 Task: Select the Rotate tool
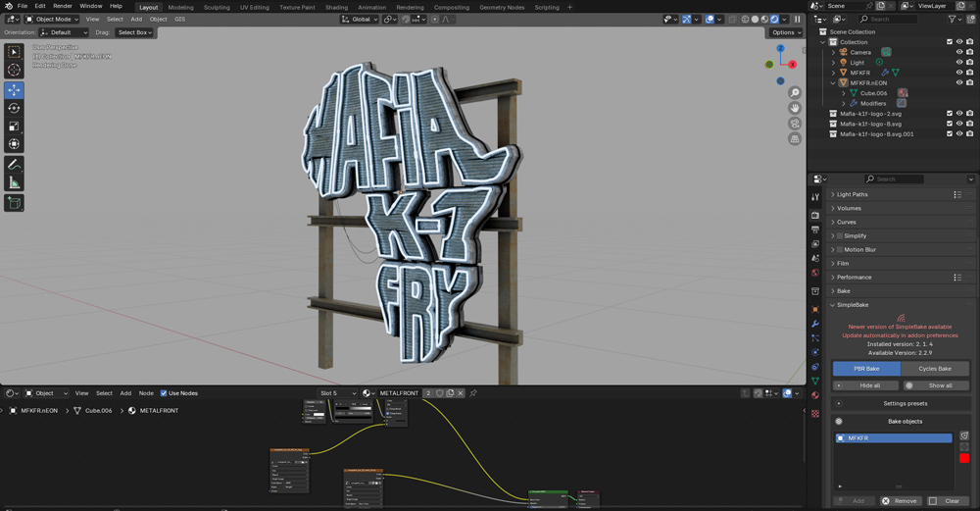point(14,108)
